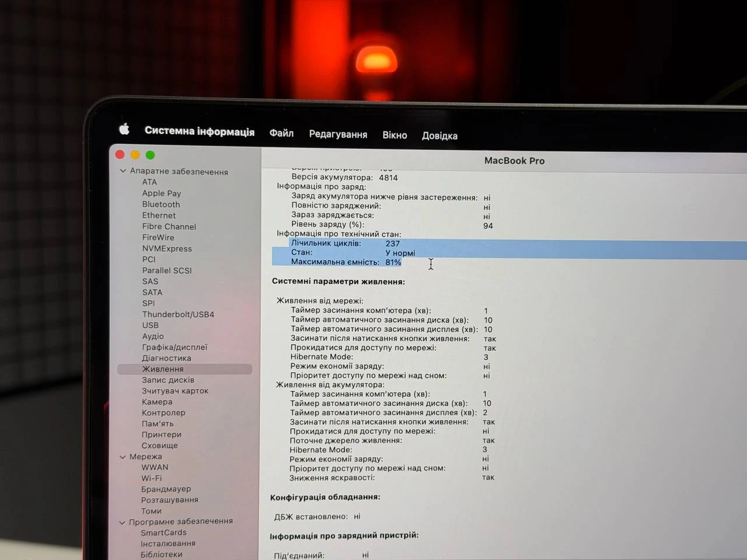Open the Файл menu
The width and height of the screenshot is (747, 560).
(281, 133)
